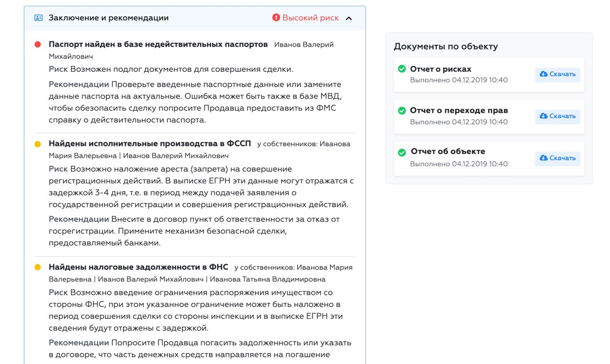Select heading Найдены исполнительные производства в ФССП

pyautogui.click(x=150, y=144)
